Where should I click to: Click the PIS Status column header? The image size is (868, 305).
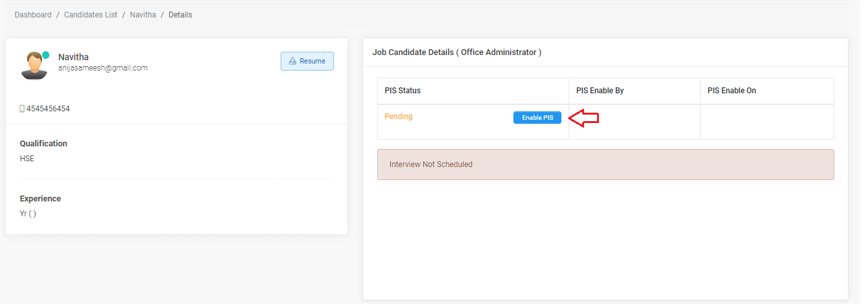coord(403,91)
